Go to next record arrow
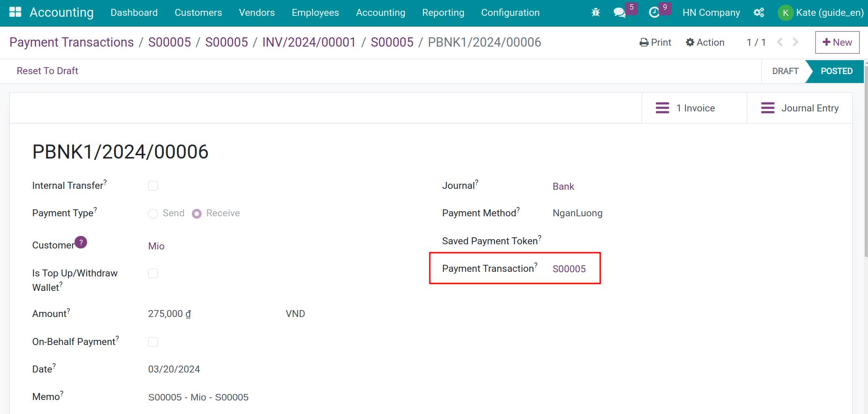 [796, 42]
